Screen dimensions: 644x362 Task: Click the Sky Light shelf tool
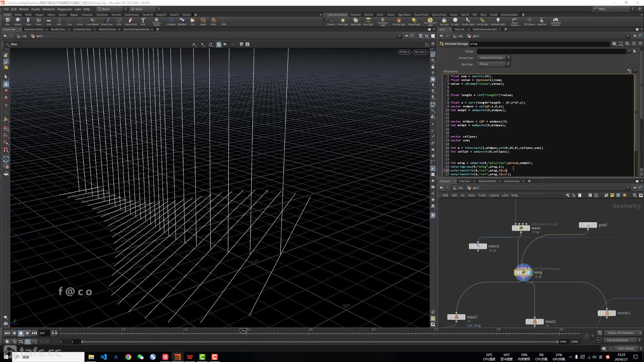444,21
